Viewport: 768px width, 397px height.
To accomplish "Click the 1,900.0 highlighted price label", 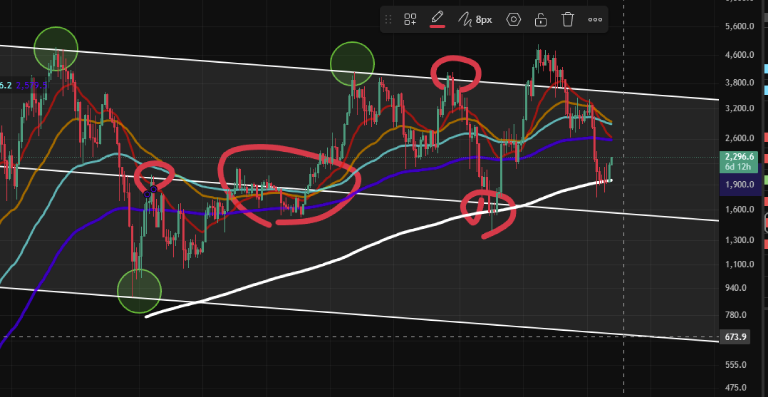I will [739, 184].
